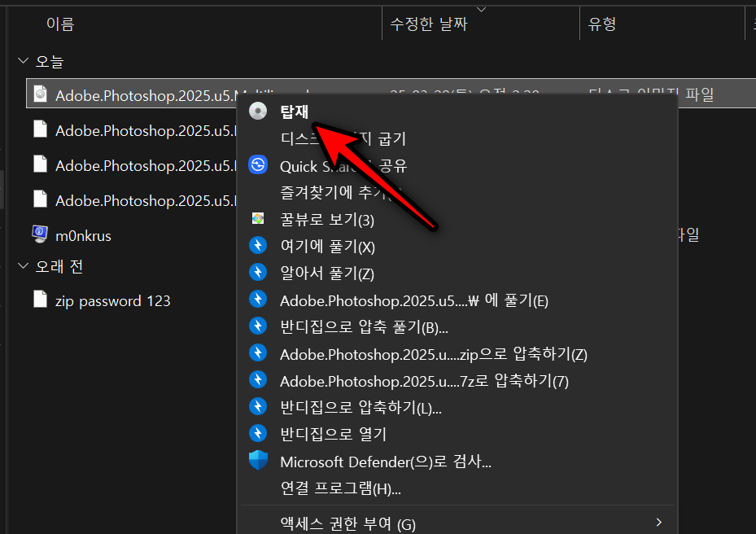756x534 pixels.
Task: Expand the 액세스 권한 부여 (G) submenu arrow
Action: [658, 523]
